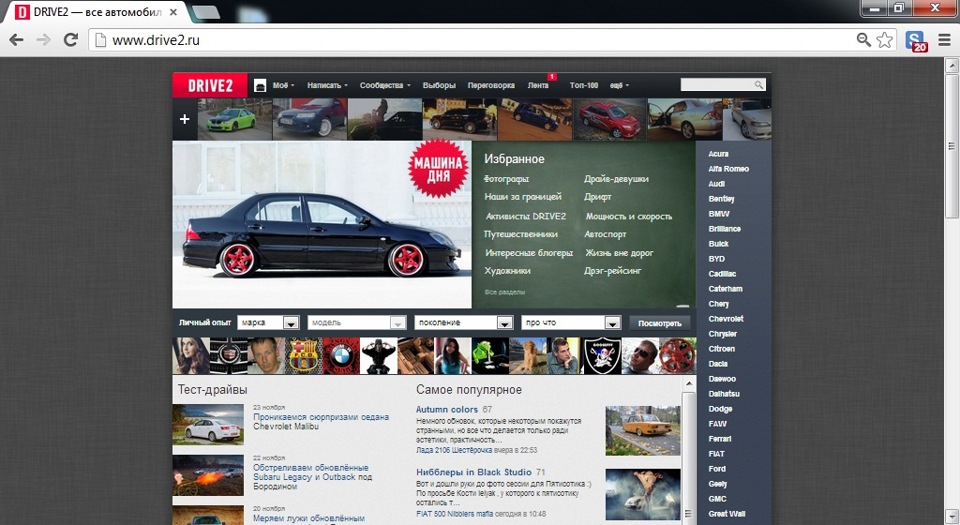Click the Raiders logo avatar
Image resolution: width=960 pixels, height=525 pixels.
tap(602, 356)
